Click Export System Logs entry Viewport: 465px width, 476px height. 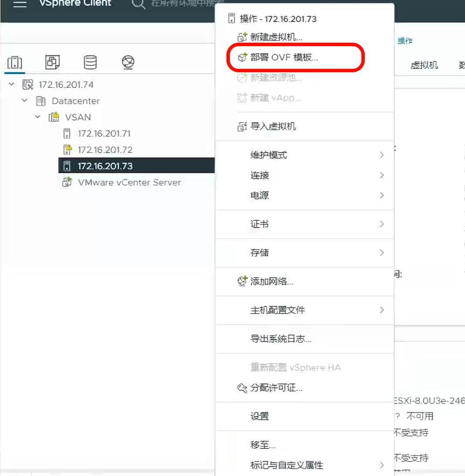pyautogui.click(x=280, y=339)
